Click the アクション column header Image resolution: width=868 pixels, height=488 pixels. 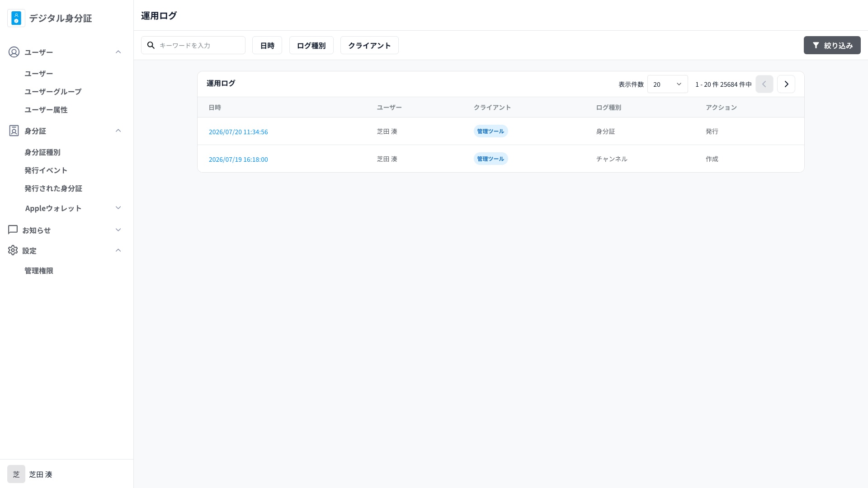[x=721, y=108]
